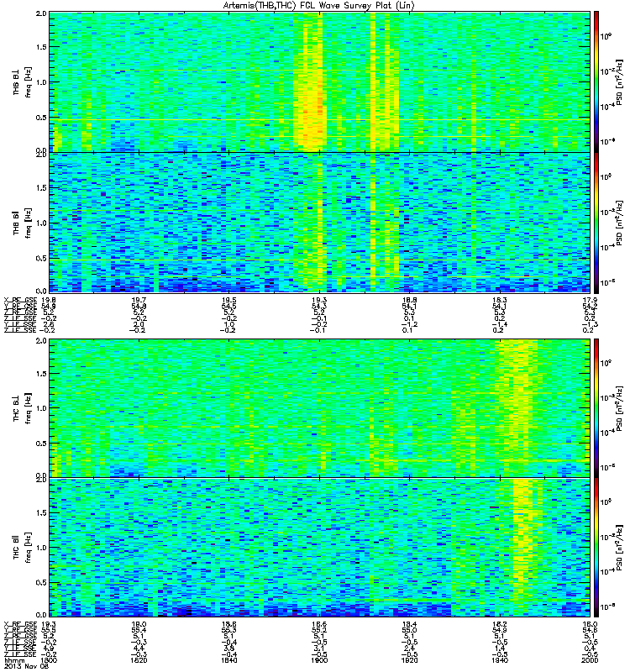This screenshot has width=630, height=672.
Task: Click the '2000' time tick label
Action: click(x=590, y=660)
